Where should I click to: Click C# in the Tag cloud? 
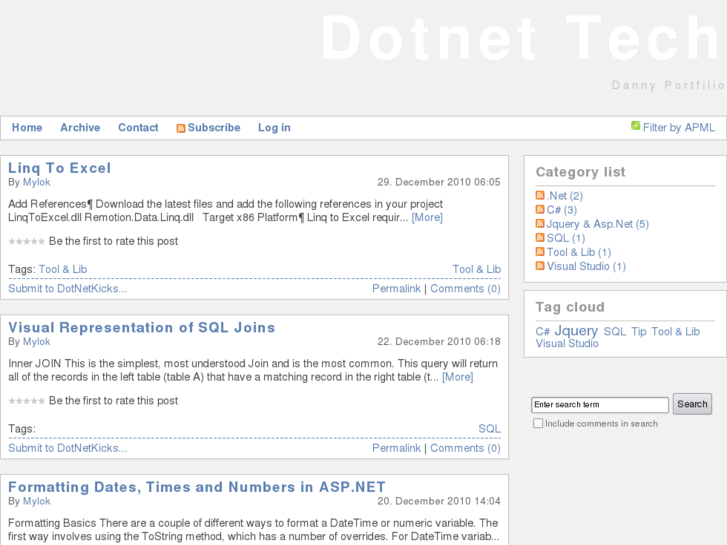click(542, 332)
